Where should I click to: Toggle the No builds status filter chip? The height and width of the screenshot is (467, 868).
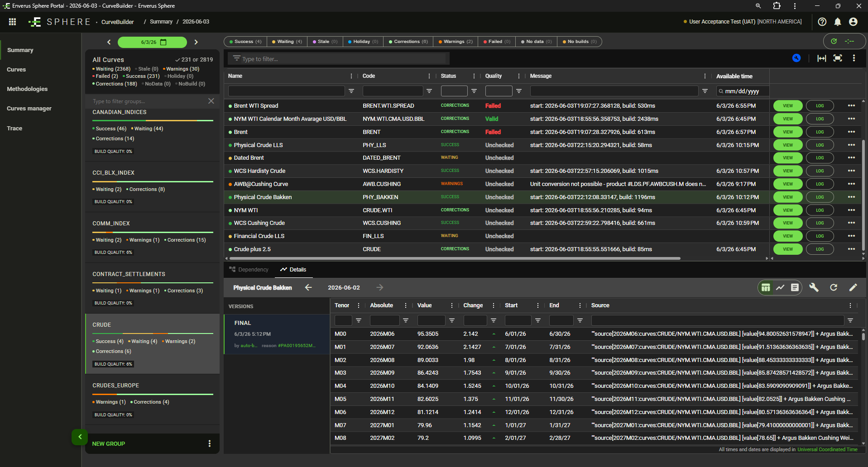coord(580,42)
